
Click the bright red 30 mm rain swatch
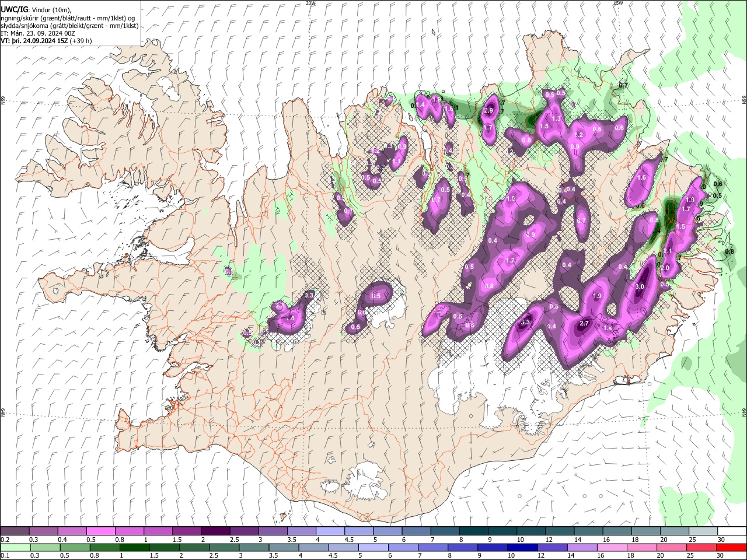click(x=731, y=547)
